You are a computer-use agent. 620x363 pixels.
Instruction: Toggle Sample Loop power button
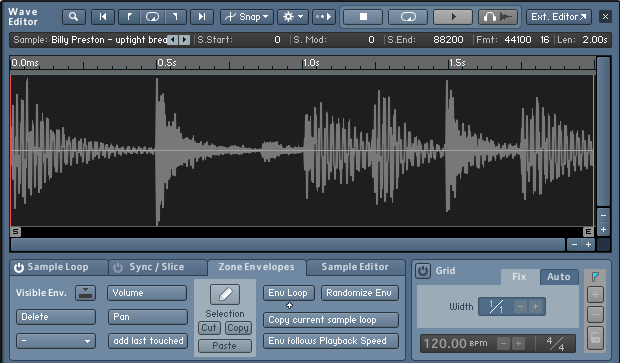[19, 268]
